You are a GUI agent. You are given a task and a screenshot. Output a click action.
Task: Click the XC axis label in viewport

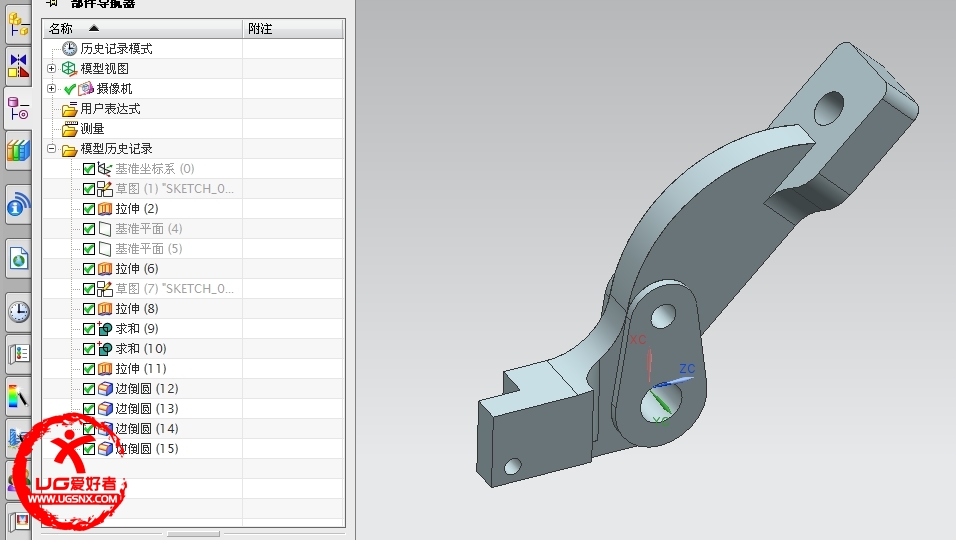pyautogui.click(x=638, y=339)
